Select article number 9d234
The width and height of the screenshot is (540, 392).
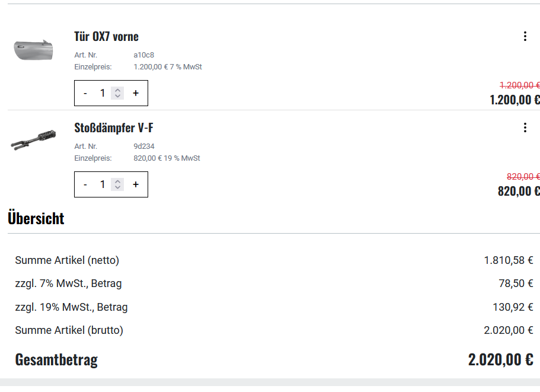pos(144,146)
